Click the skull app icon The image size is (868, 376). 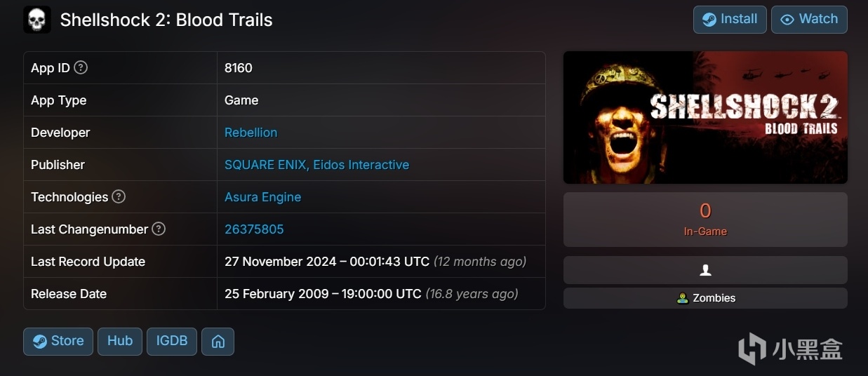[37, 20]
